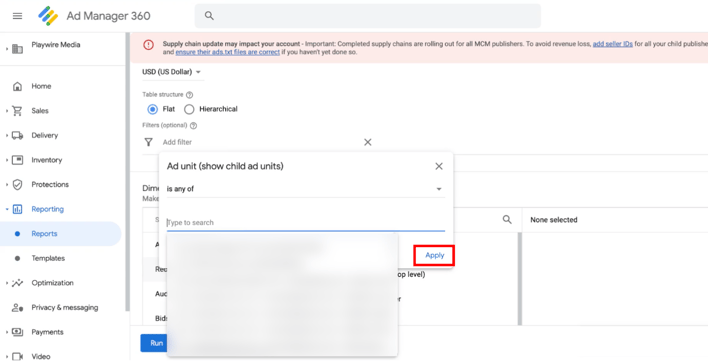
Task: Expand the Protections menu arrow
Action: (x=7, y=185)
